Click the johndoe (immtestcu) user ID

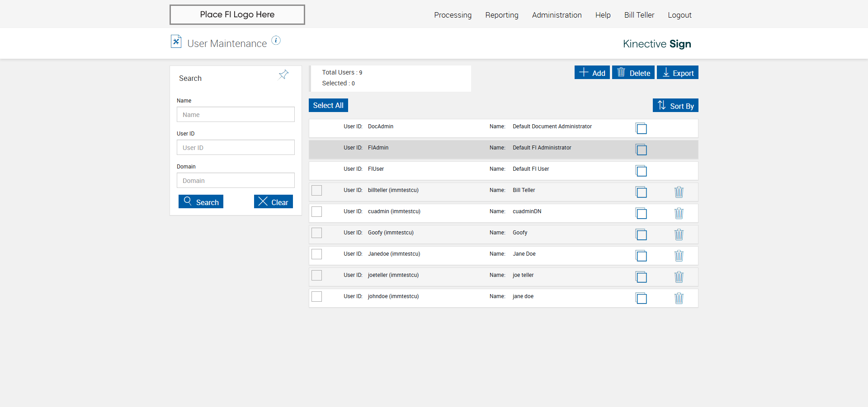click(x=393, y=296)
